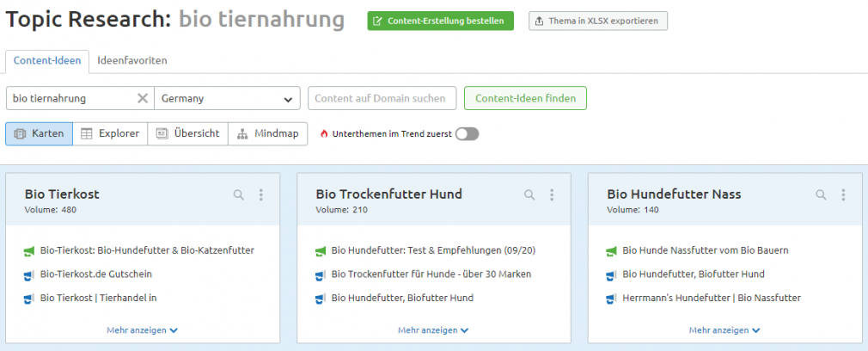Open the Bio Tierkost card options menu
This screenshot has height=351, width=868.
coord(260,194)
